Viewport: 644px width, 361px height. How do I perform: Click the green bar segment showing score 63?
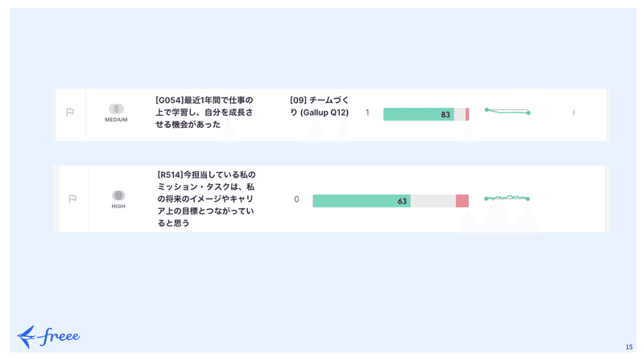(x=361, y=201)
